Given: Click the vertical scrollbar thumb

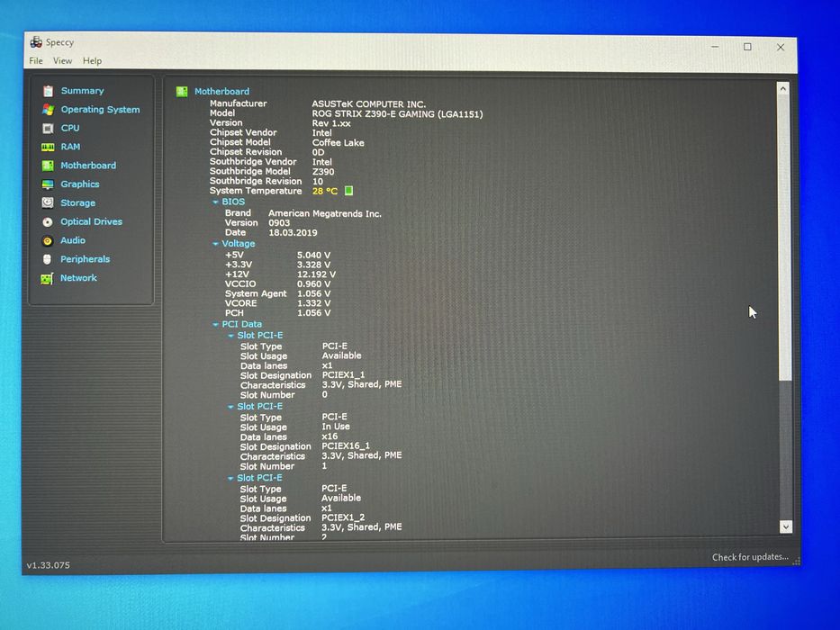Looking at the screenshot, I should pyautogui.click(x=785, y=238).
